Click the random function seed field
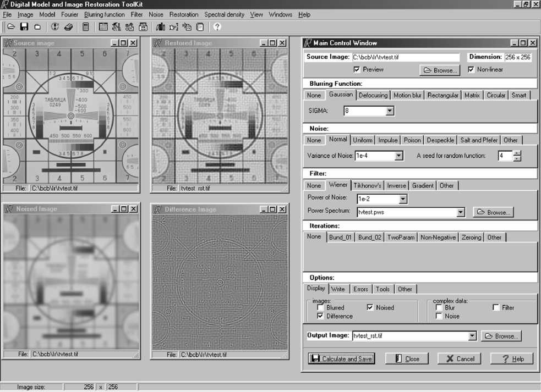This screenshot has height=392, width=541. [x=505, y=156]
